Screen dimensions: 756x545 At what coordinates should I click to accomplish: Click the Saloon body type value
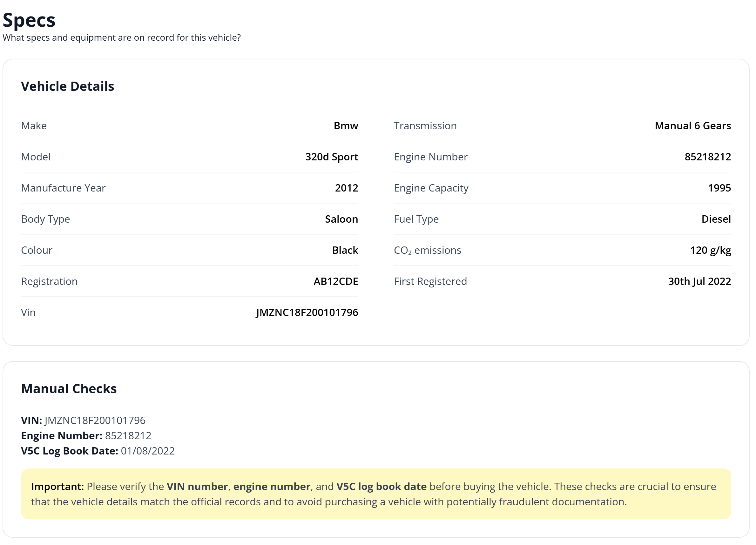341,219
